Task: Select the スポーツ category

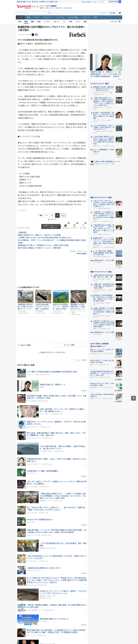Action: click(56, 21)
